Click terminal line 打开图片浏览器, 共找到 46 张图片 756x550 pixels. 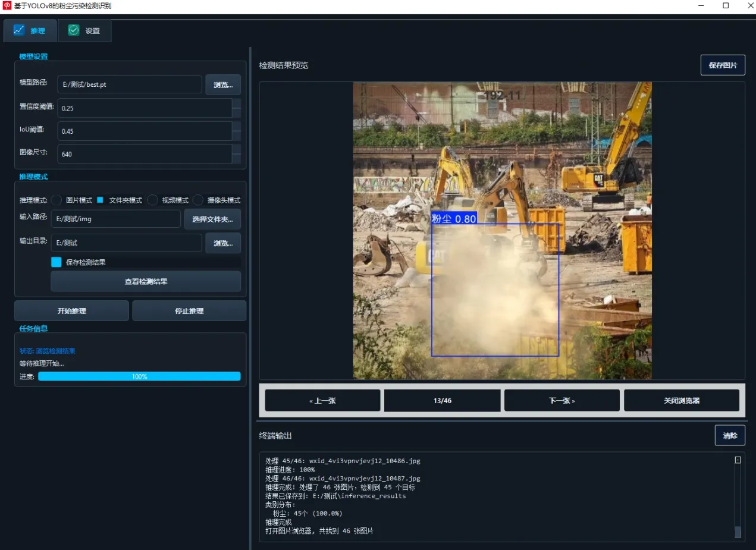click(x=319, y=531)
